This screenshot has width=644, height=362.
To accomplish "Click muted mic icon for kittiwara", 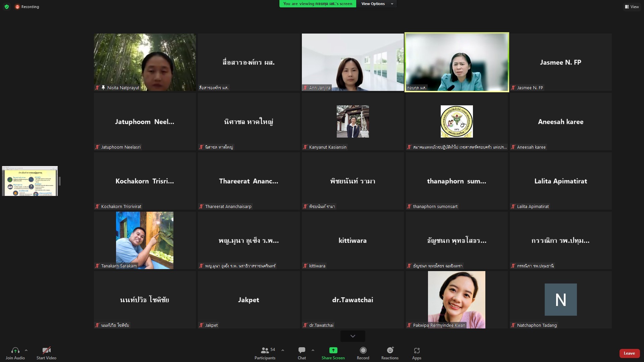I will 305,266.
